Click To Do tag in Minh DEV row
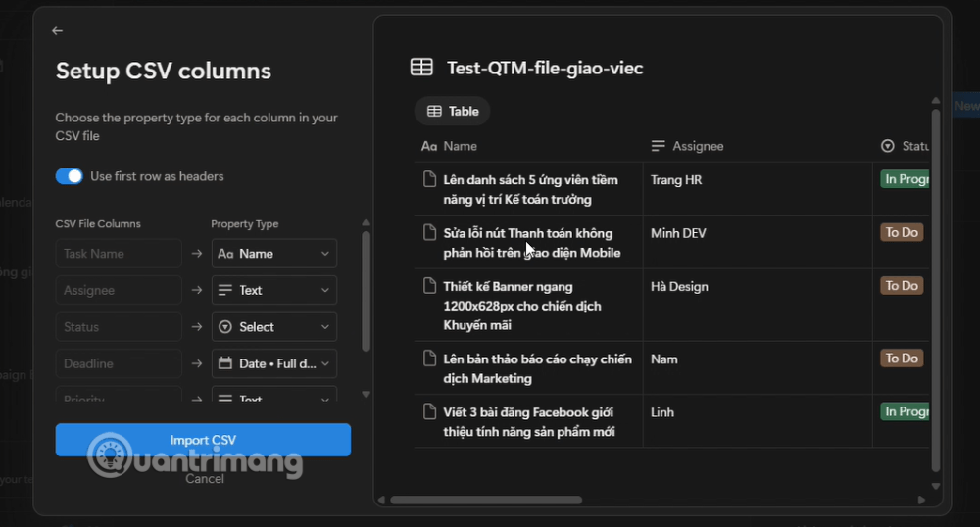This screenshot has height=527, width=980. point(902,232)
